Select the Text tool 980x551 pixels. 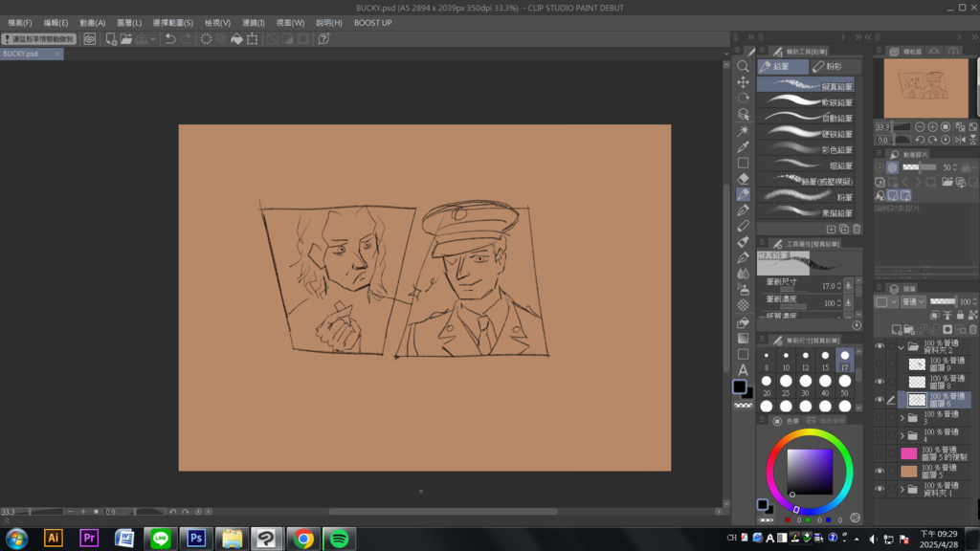pos(743,370)
